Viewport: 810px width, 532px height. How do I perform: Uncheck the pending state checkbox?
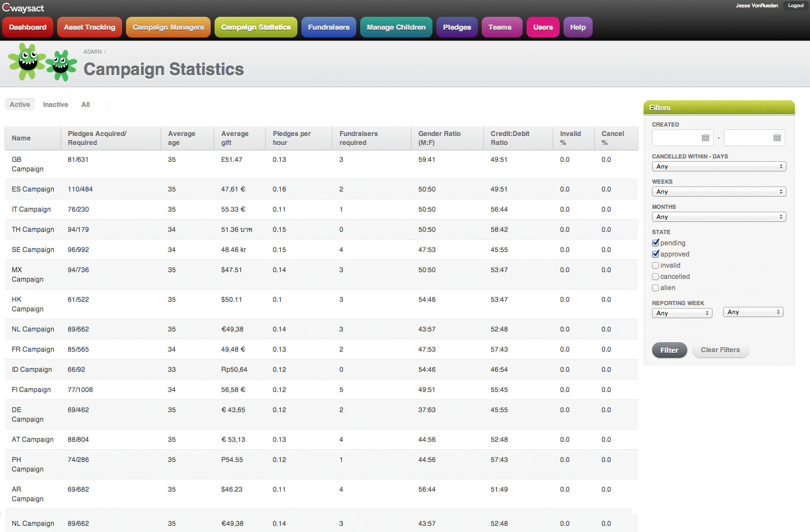tap(655, 243)
